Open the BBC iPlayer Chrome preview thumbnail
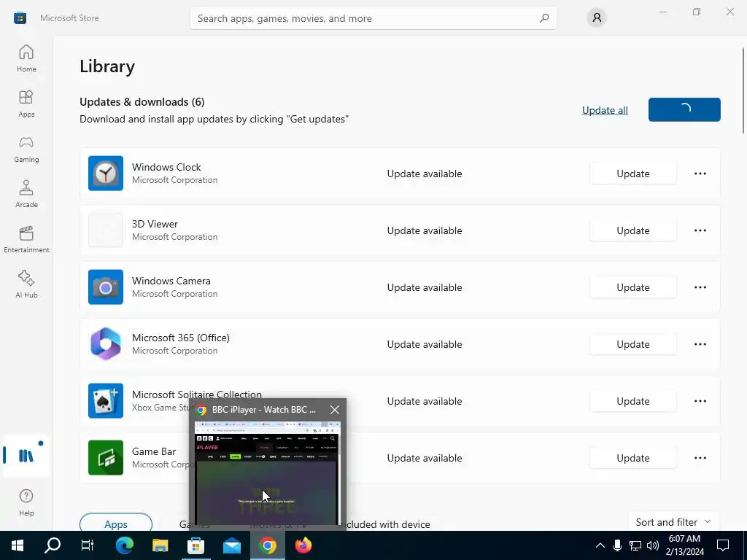The image size is (747, 560). coord(268,472)
